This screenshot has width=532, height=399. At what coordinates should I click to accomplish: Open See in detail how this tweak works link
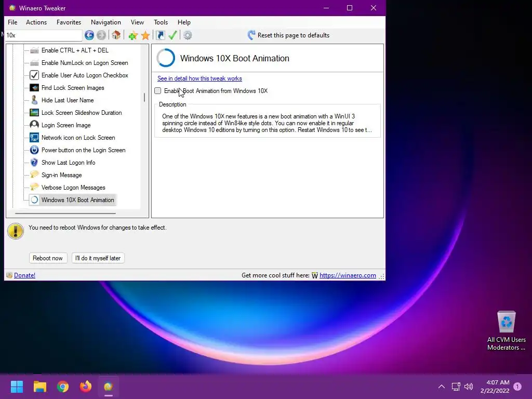[x=199, y=78]
